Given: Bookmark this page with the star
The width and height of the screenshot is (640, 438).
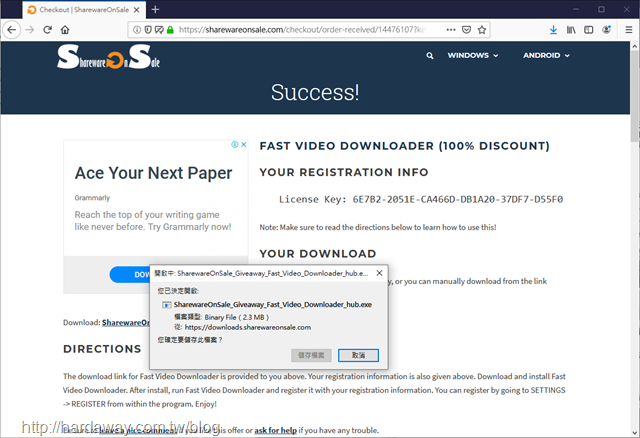Looking at the screenshot, I should (x=482, y=30).
